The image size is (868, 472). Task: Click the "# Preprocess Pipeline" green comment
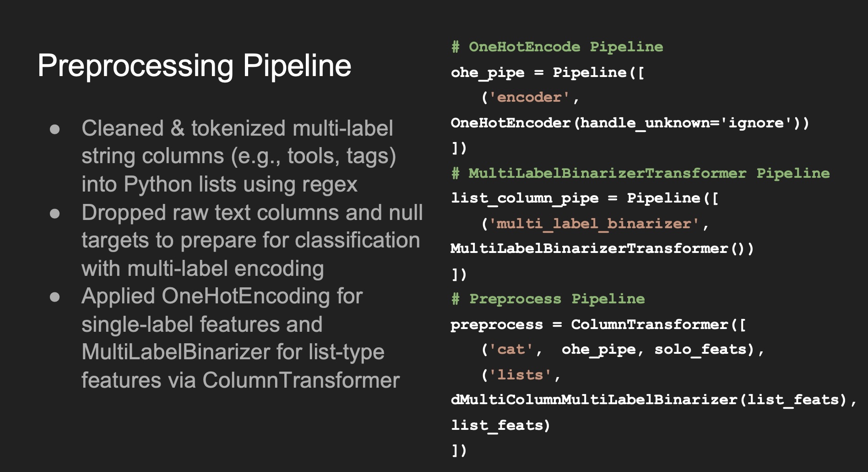548,299
